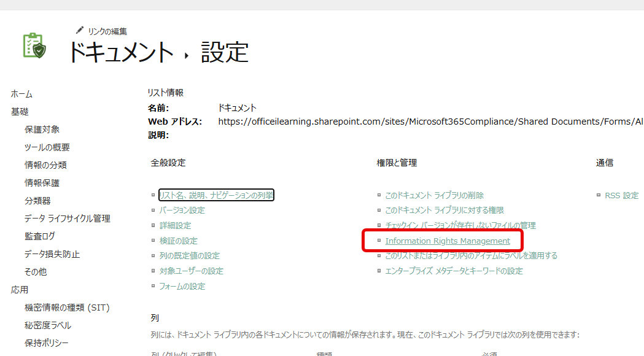
Task: Open データ損失防止 navigation item
Action: click(52, 254)
